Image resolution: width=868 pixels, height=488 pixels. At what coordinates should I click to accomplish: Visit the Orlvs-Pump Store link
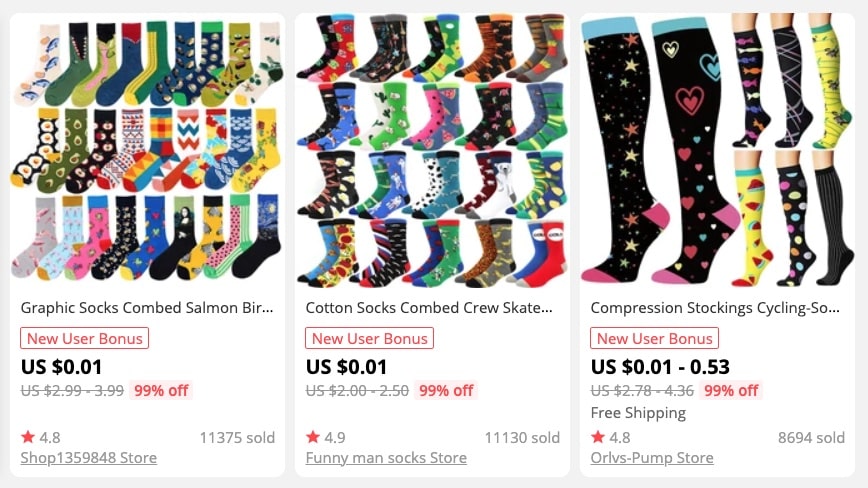[x=652, y=458]
